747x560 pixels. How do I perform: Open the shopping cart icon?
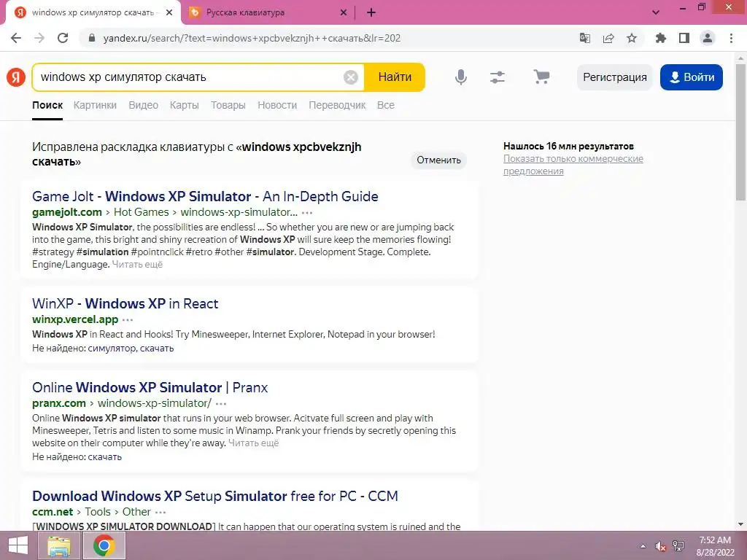541,77
